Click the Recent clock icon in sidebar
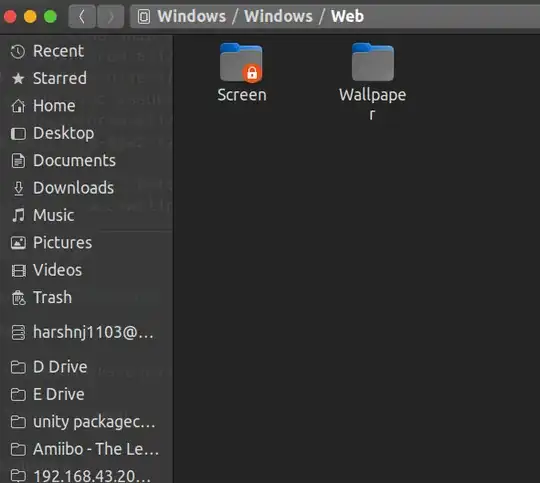Screen dimensions: 540x483 click(x=18, y=52)
